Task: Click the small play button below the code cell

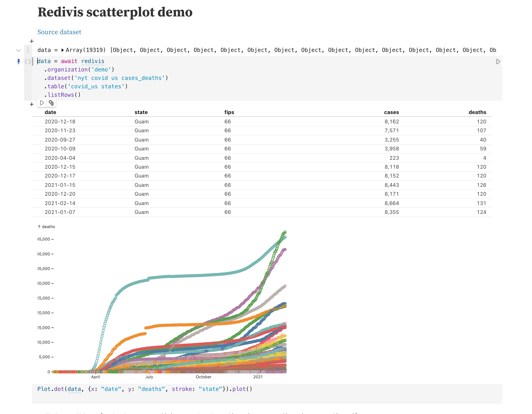Action: click(x=42, y=103)
